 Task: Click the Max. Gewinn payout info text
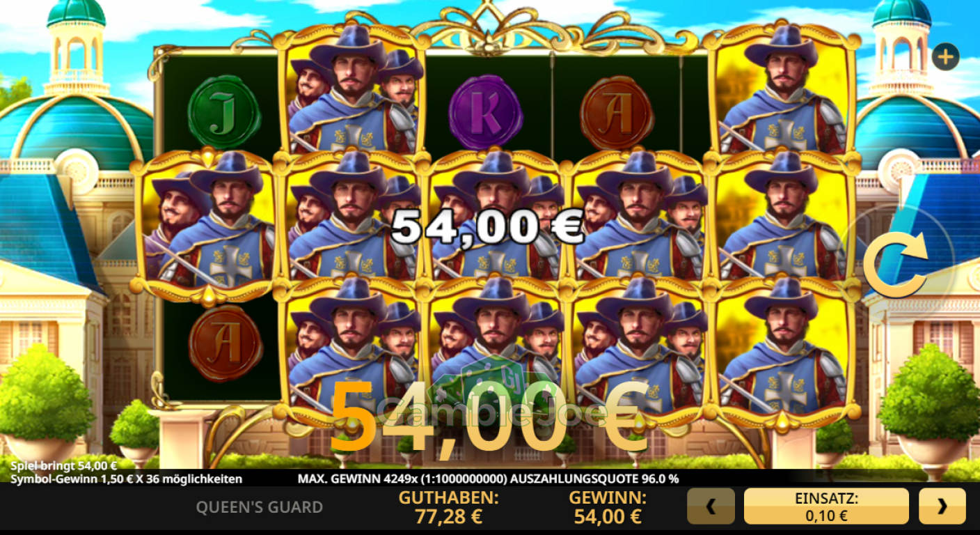click(488, 479)
